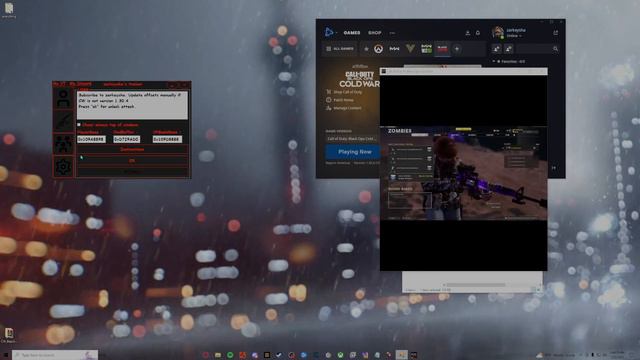
Task: Open the three-dots more menu beside SHOP
Action: click(392, 33)
